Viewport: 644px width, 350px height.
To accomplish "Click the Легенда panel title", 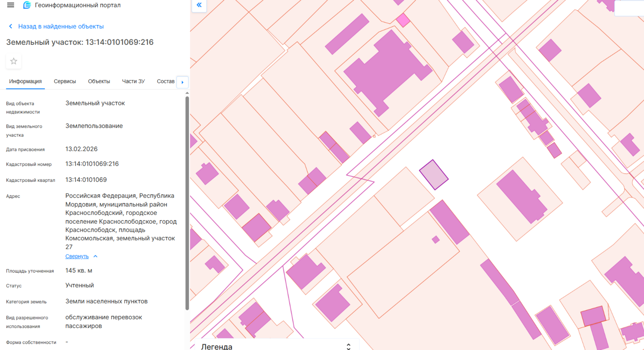I will point(217,346).
